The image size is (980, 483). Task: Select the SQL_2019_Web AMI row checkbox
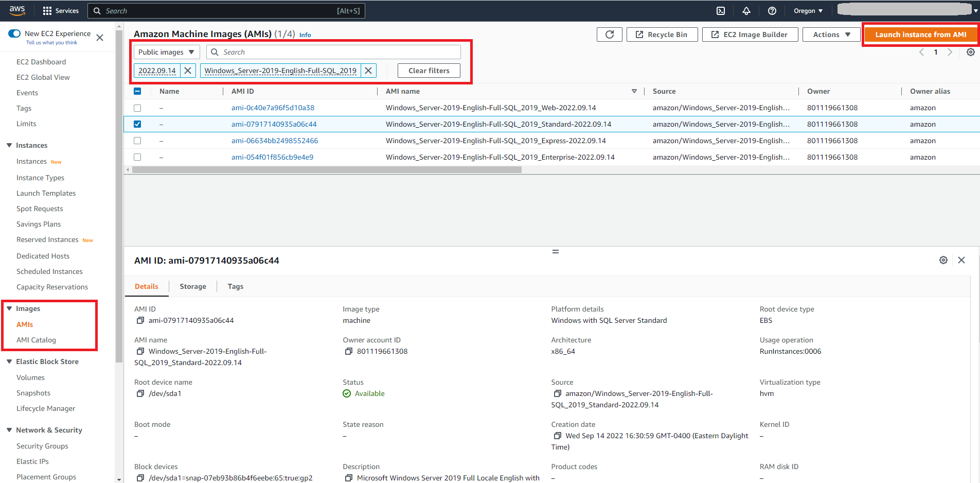pos(137,108)
